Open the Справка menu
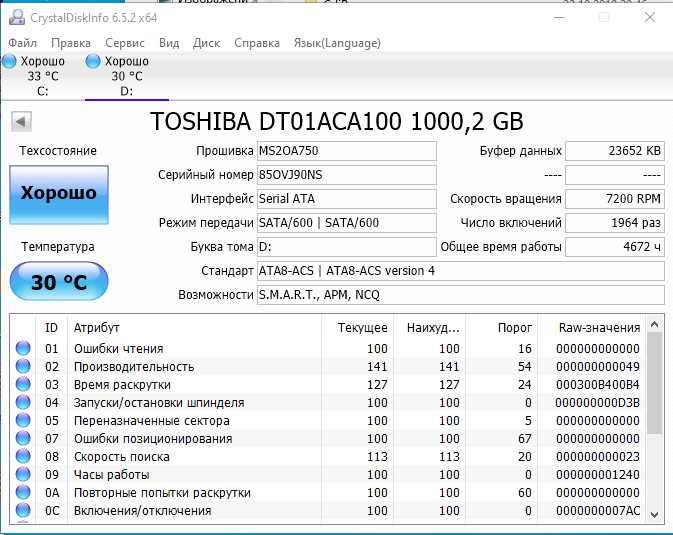The height and width of the screenshot is (535, 673). tap(257, 43)
